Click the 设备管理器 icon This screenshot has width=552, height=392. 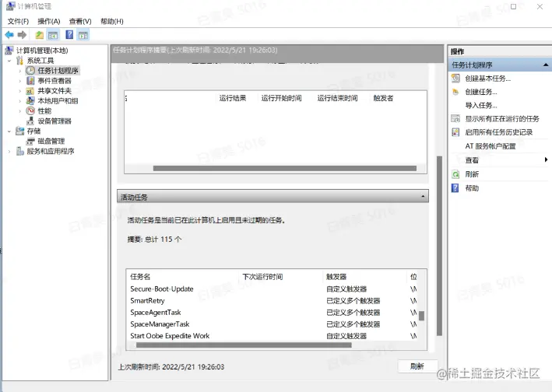pyautogui.click(x=30, y=121)
